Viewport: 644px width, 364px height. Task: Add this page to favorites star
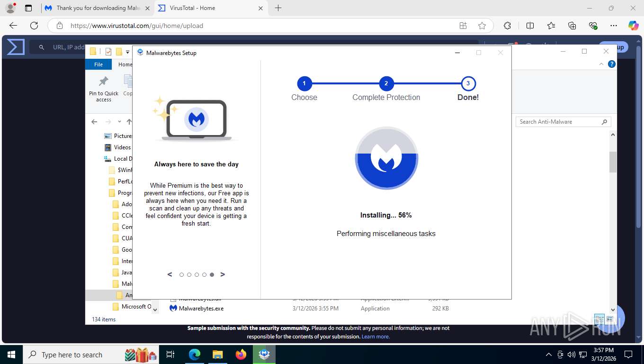482,26
